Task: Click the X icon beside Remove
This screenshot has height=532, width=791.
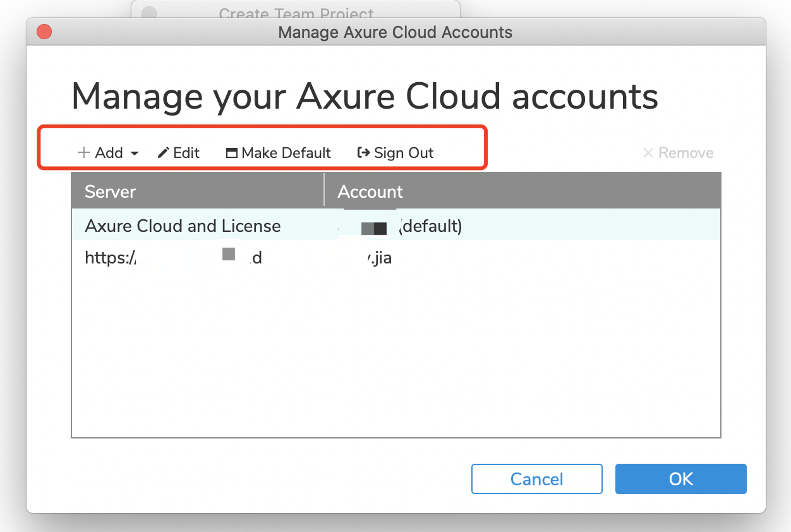Action: pos(648,153)
